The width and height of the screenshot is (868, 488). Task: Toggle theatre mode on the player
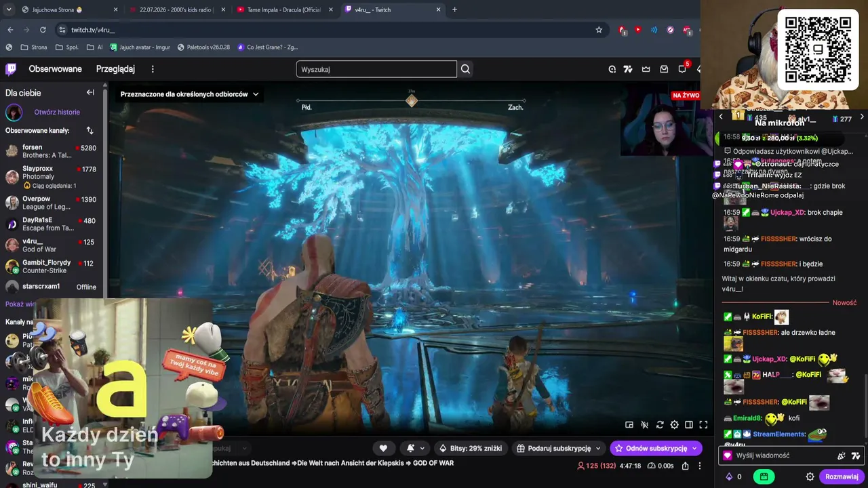(689, 425)
